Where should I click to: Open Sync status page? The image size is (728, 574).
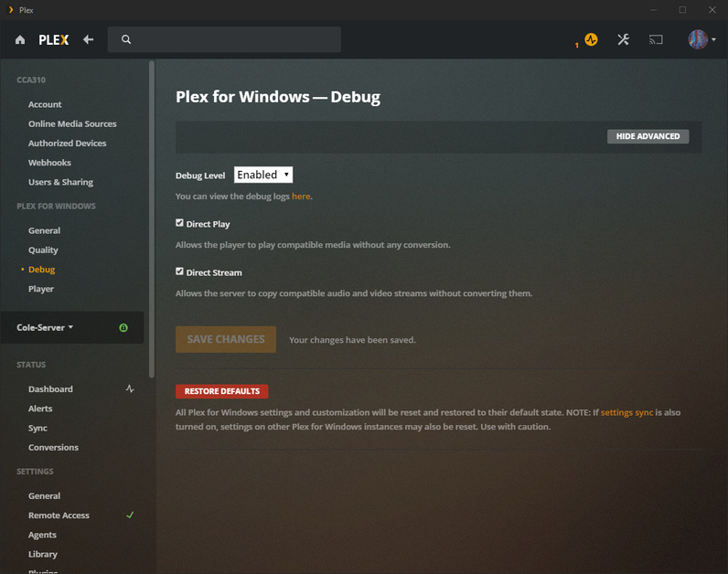click(37, 429)
